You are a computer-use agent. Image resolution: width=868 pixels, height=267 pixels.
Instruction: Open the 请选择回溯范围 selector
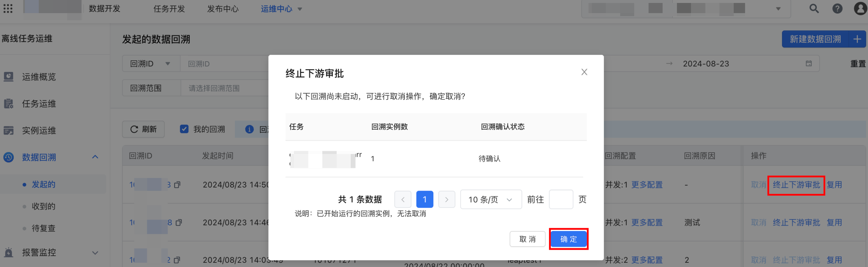[224, 88]
